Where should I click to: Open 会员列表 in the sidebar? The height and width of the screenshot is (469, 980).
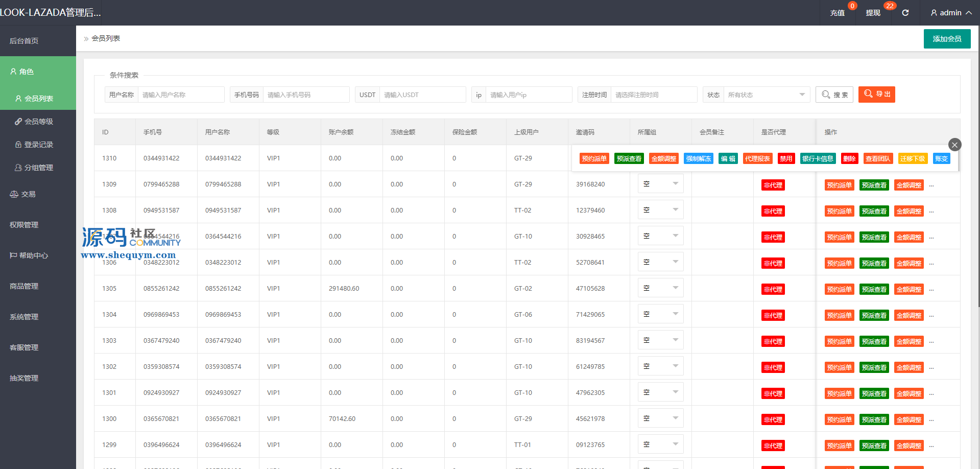tap(38, 99)
